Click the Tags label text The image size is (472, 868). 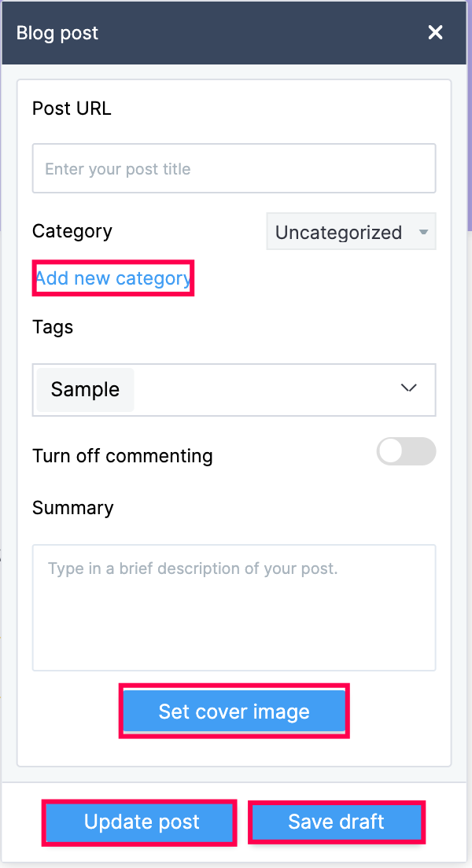53,327
